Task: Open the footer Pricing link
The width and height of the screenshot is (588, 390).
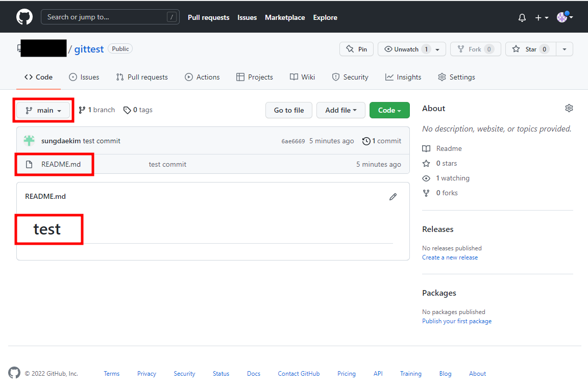Action: 347,374
